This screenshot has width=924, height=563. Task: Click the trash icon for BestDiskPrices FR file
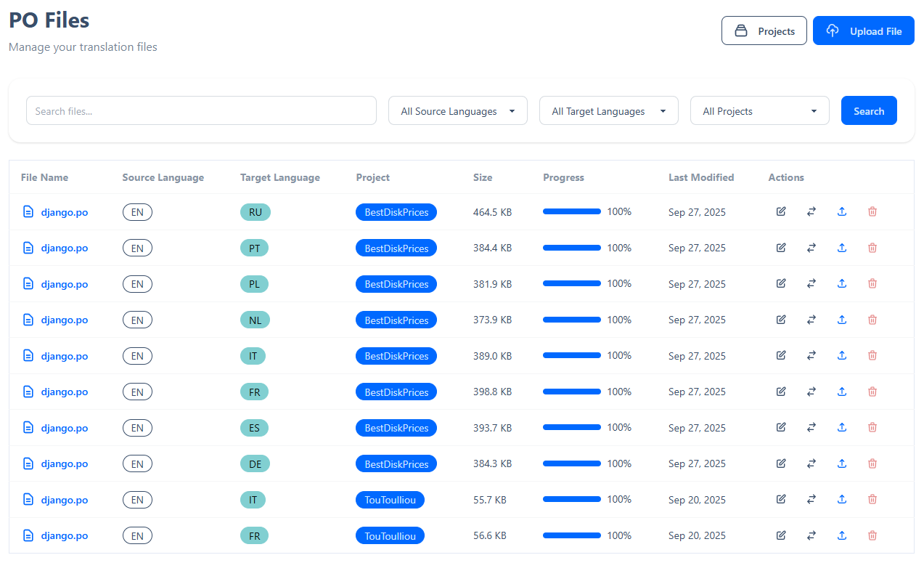(x=872, y=392)
